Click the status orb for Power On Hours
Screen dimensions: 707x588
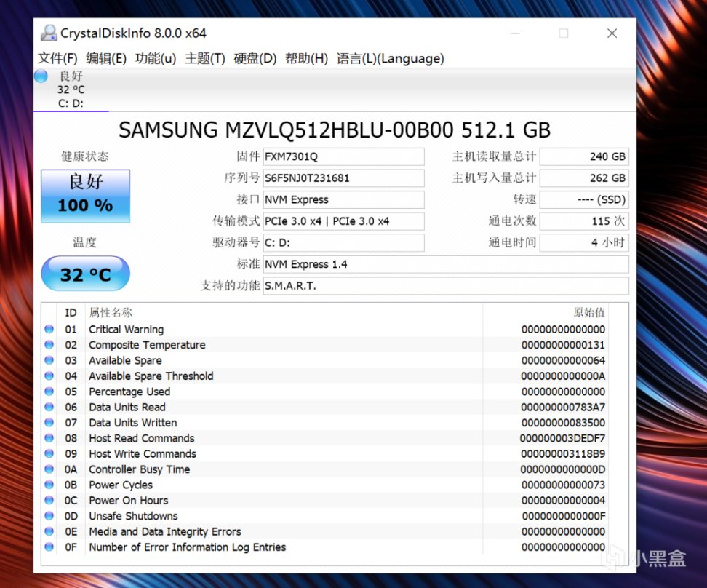[x=49, y=501]
